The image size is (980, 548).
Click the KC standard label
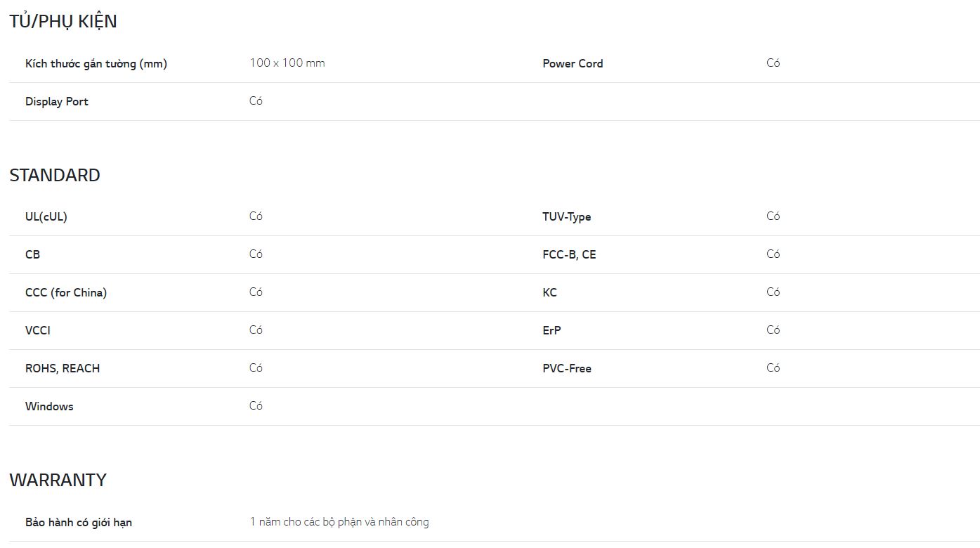coord(549,292)
